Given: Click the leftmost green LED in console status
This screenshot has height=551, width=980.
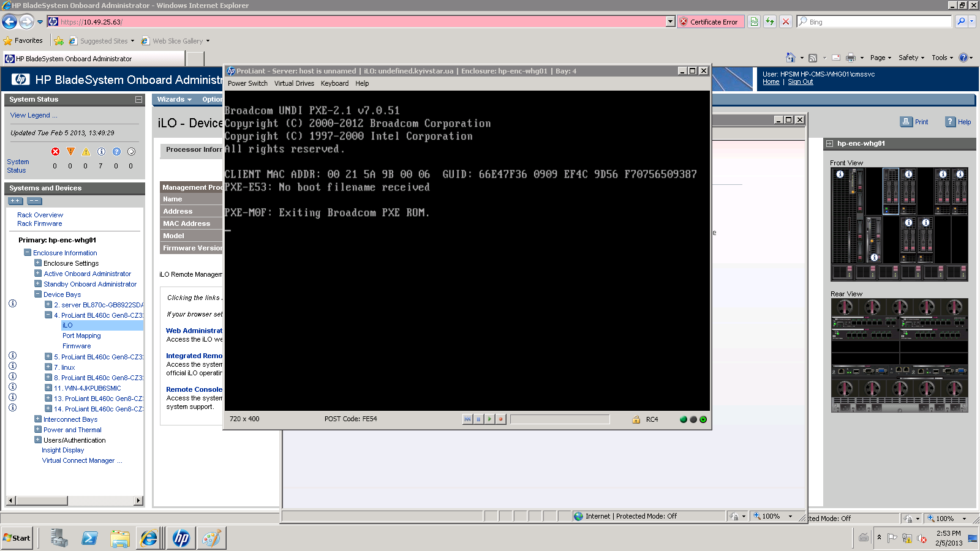Looking at the screenshot, I should pyautogui.click(x=684, y=419).
